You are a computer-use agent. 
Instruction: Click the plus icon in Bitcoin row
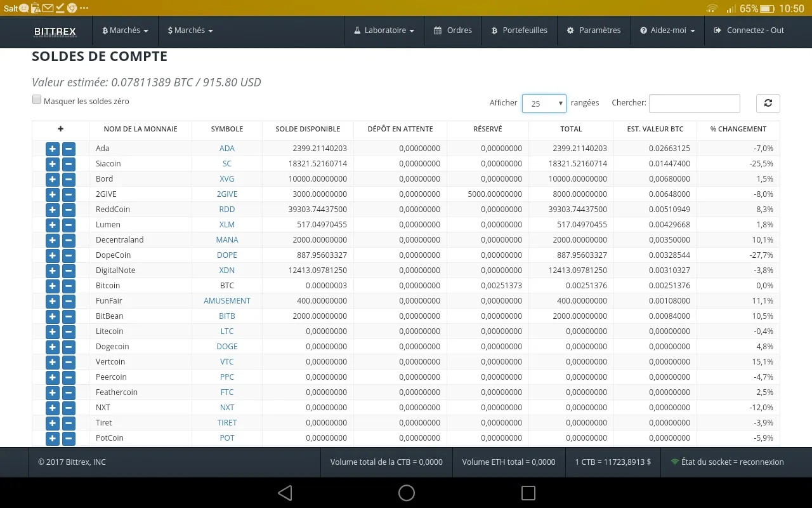53,286
